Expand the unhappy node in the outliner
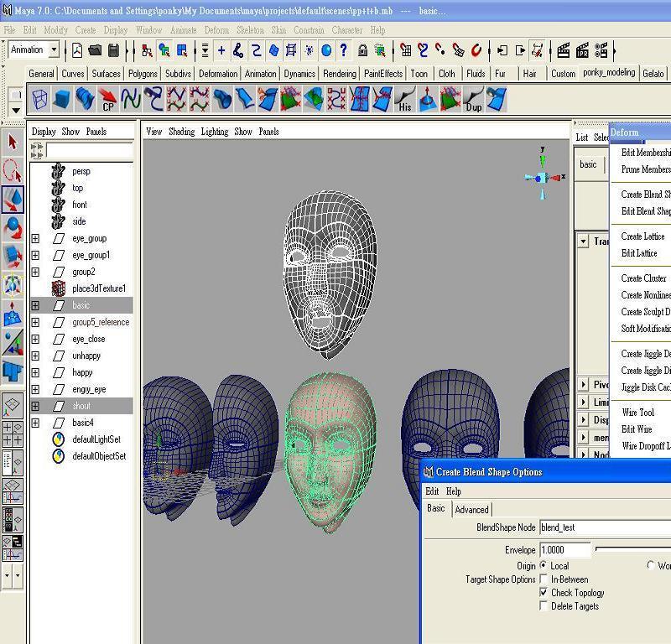The image size is (671, 644). pyautogui.click(x=35, y=356)
